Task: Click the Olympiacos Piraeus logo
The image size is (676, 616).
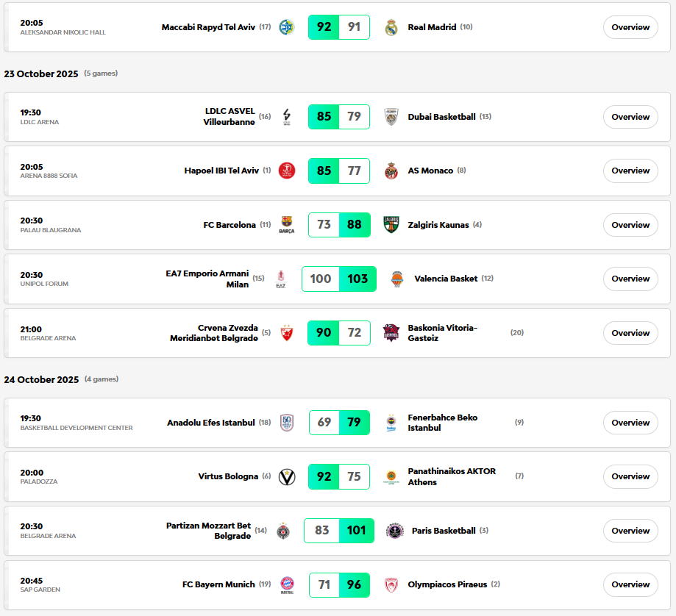Action: pyautogui.click(x=391, y=584)
